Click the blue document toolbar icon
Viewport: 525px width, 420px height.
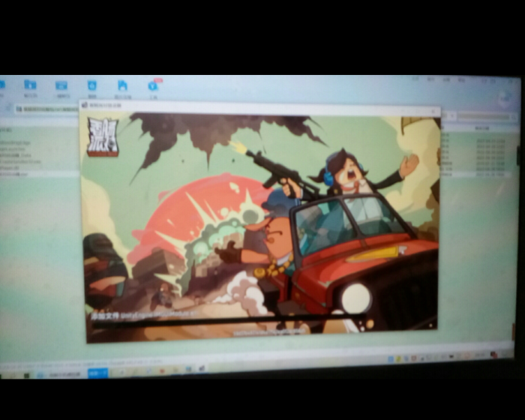pyautogui.click(x=122, y=85)
